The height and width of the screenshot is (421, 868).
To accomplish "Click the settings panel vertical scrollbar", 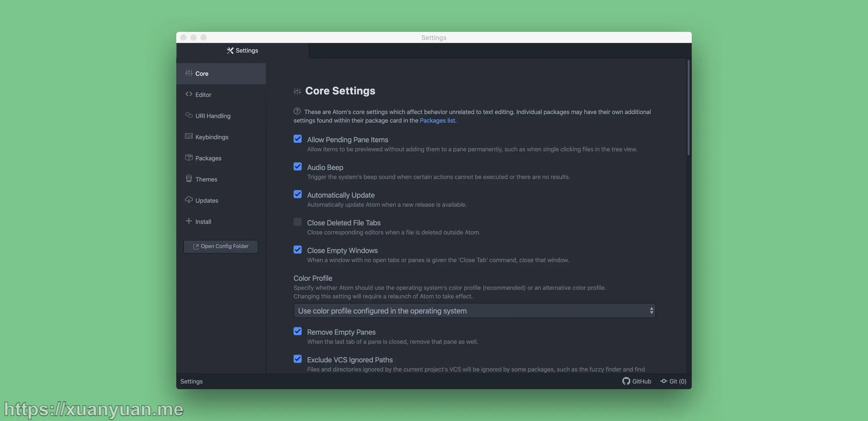I will click(x=688, y=107).
